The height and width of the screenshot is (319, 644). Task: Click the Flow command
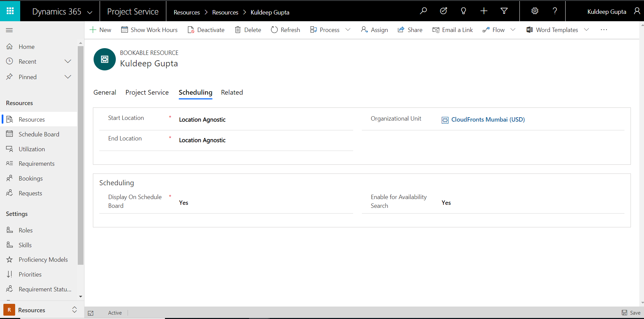tap(494, 30)
